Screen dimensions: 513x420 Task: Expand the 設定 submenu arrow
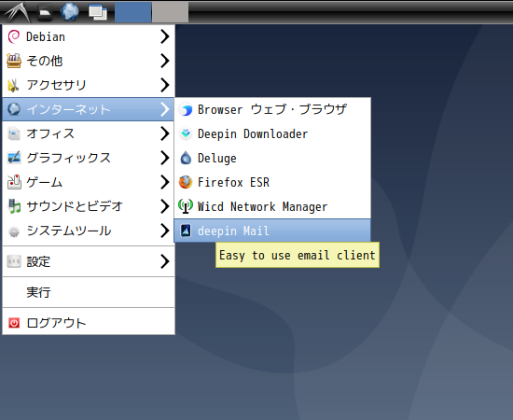pos(164,261)
